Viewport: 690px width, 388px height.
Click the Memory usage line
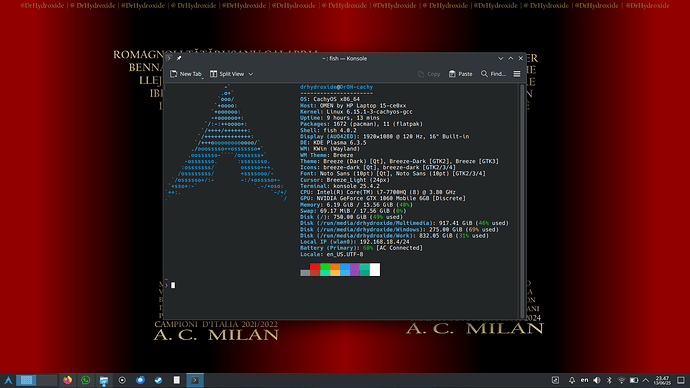pyautogui.click(x=356, y=205)
